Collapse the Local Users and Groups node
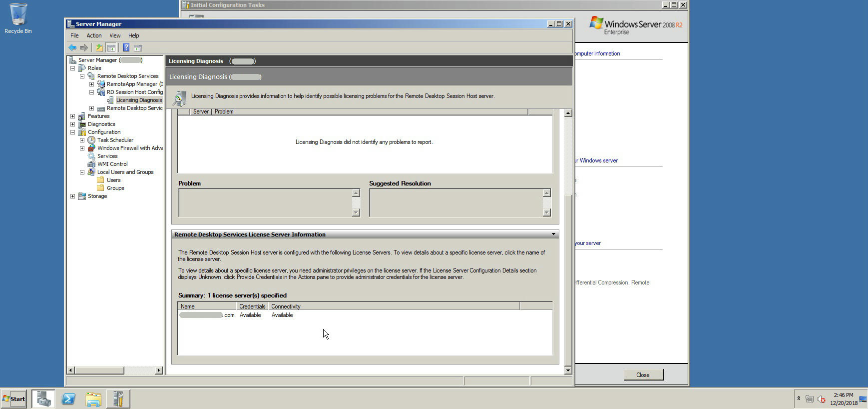Viewport: 868px width, 409px height. (82, 172)
